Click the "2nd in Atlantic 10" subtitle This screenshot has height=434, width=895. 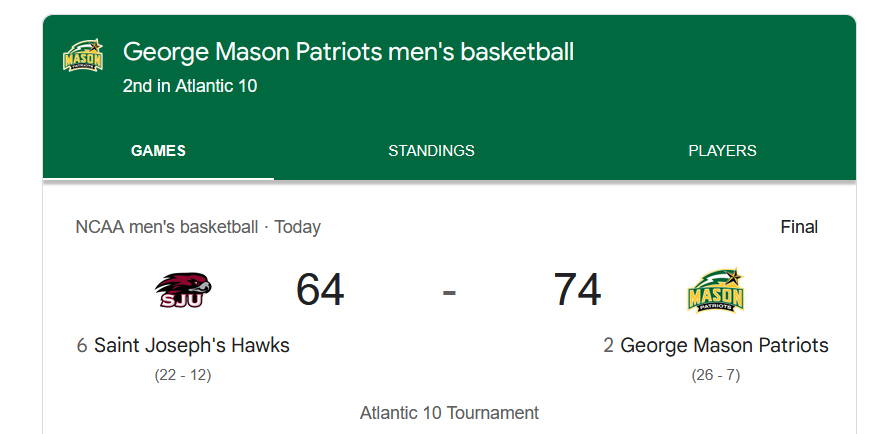tap(190, 86)
